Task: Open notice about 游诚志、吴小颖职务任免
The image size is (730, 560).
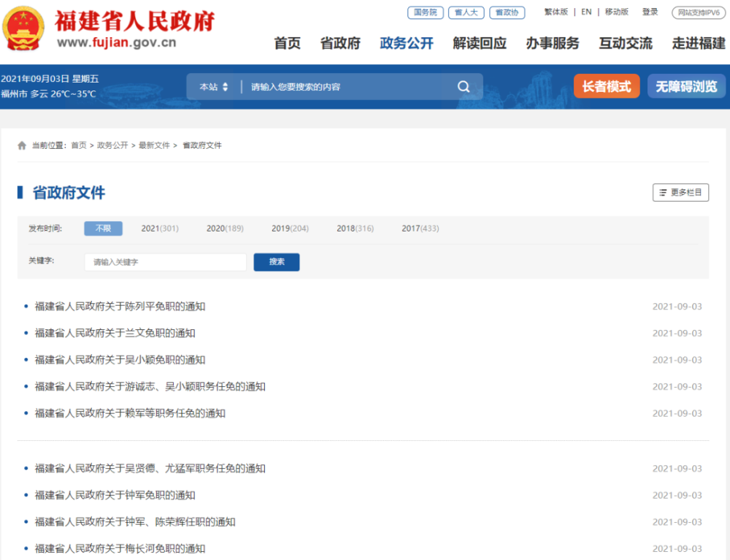Action: point(150,387)
